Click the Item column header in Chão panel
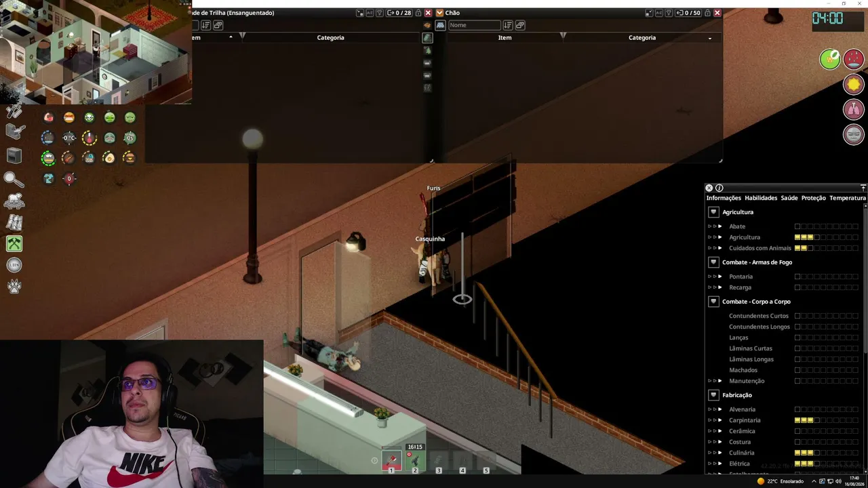Image resolution: width=868 pixels, height=488 pixels. pos(505,38)
